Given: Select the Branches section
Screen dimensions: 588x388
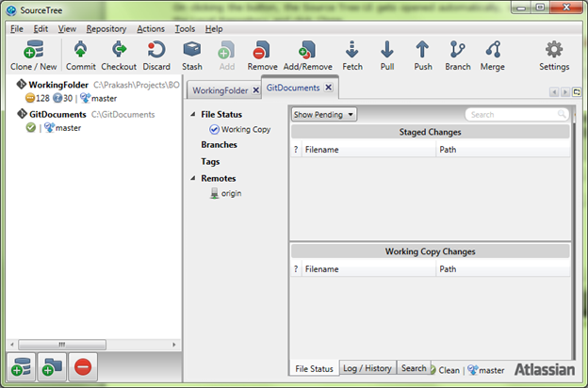Looking at the screenshot, I should tap(219, 144).
